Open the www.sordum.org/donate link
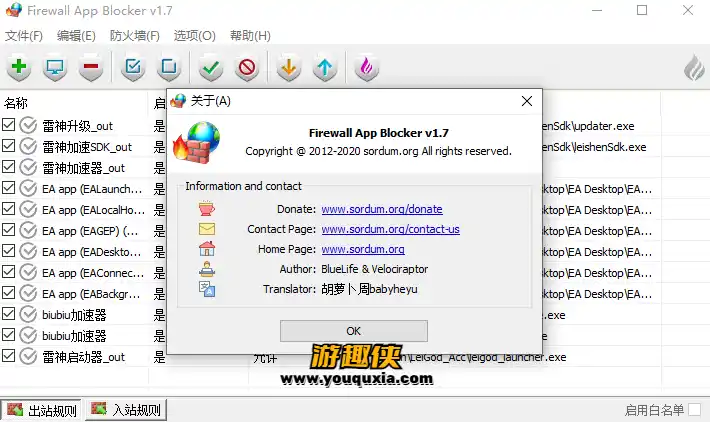Viewport: 710px width, 422px height. pyautogui.click(x=382, y=209)
